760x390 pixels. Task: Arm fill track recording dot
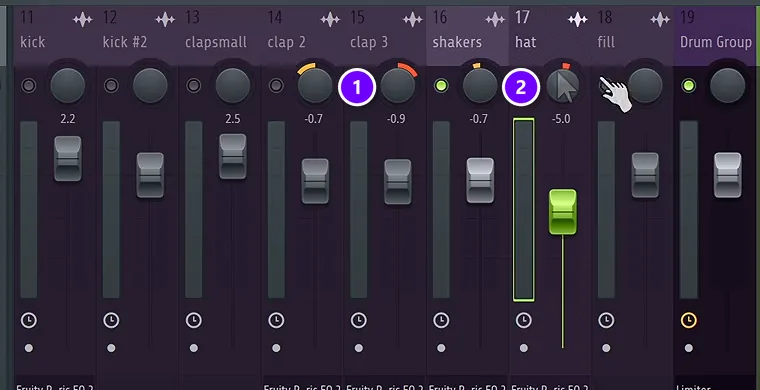pos(606,348)
